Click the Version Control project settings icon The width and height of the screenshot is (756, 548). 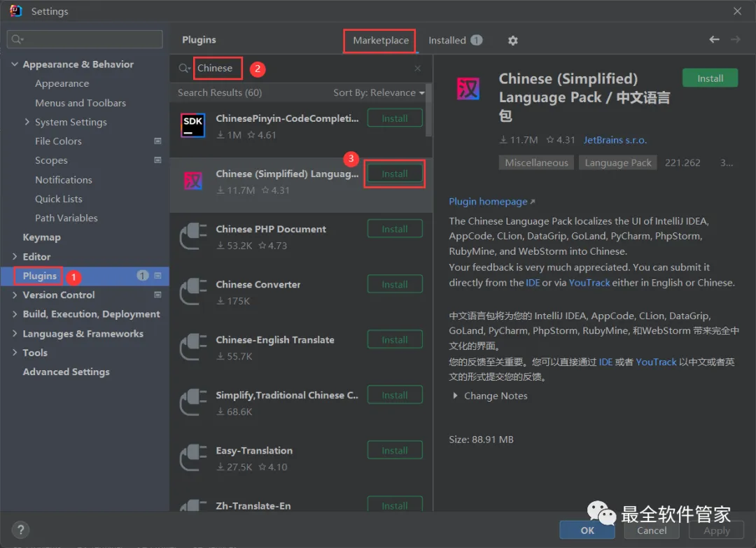click(157, 295)
